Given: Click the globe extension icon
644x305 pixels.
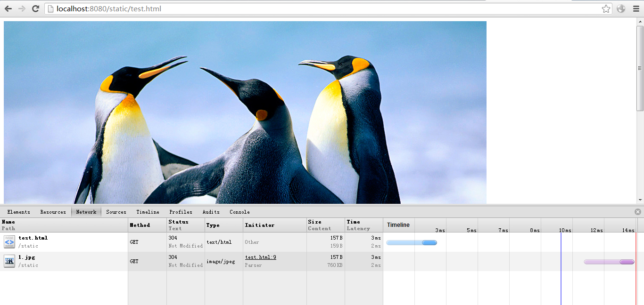Looking at the screenshot, I should tap(621, 9).
